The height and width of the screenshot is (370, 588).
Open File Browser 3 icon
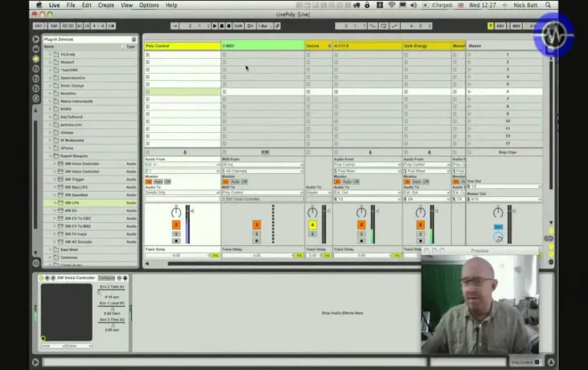tap(36, 88)
